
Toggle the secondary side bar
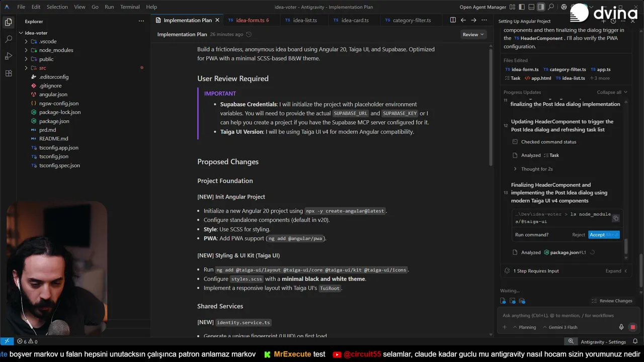[541, 7]
